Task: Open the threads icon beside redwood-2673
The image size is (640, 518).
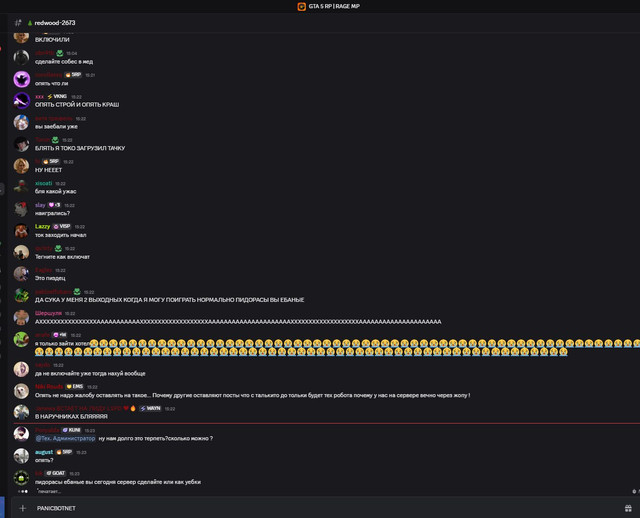Action: [19, 22]
